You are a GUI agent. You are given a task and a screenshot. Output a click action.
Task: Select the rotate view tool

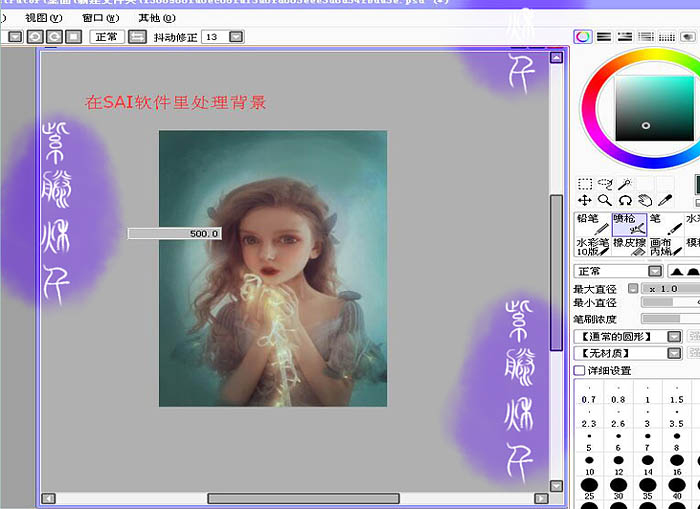pyautogui.click(x=625, y=200)
